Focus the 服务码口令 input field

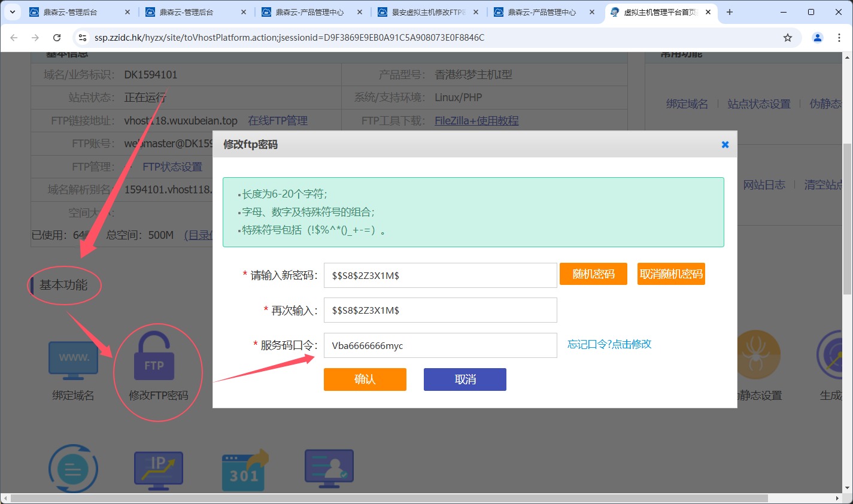[440, 345]
